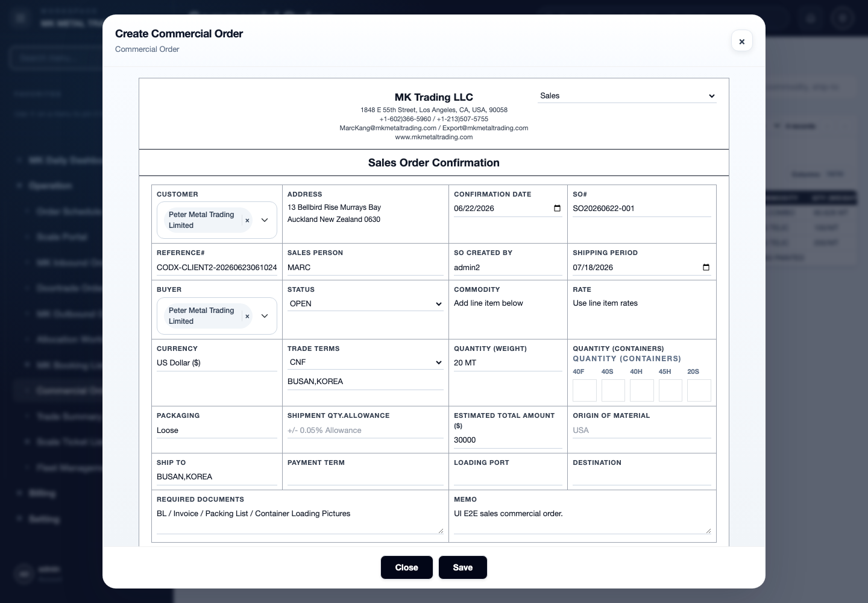Screen dimensions: 868x603
Task: Edit the SO Created By field admin2
Action: [x=508, y=268]
